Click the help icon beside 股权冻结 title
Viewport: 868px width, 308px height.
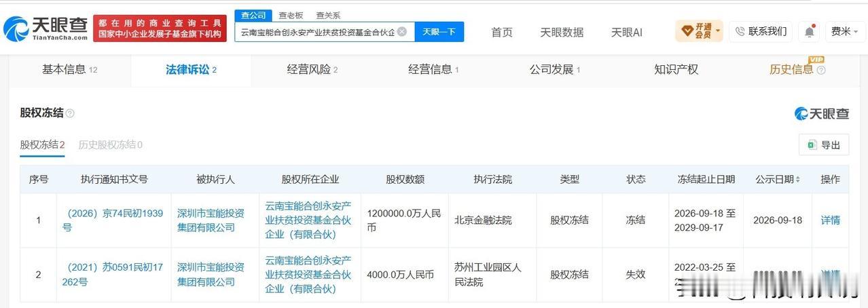(x=70, y=113)
